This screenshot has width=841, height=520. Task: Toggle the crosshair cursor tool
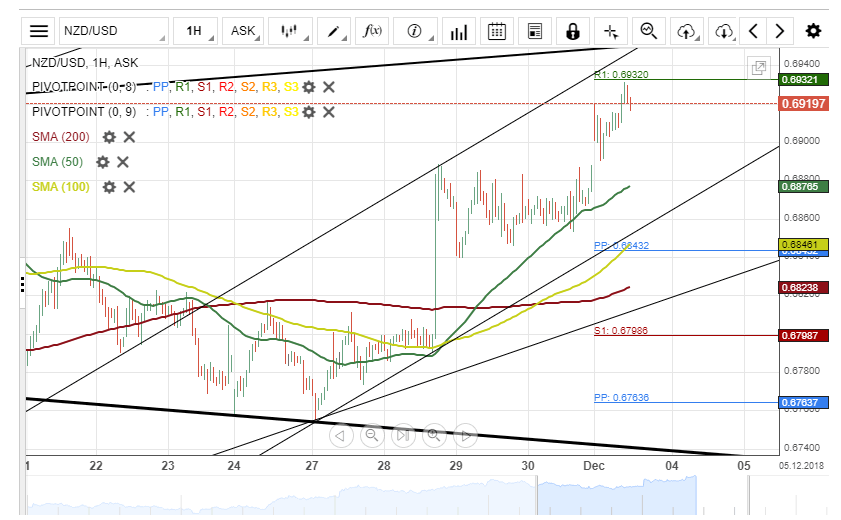pos(611,31)
